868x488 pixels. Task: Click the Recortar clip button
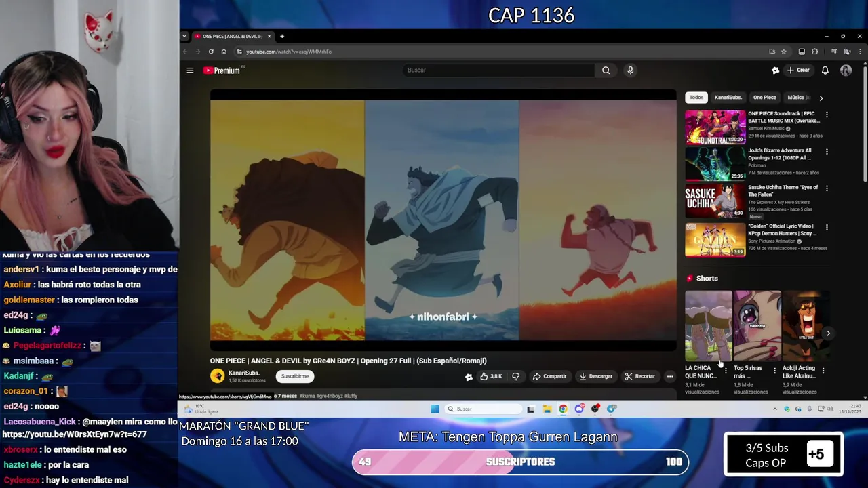click(640, 376)
